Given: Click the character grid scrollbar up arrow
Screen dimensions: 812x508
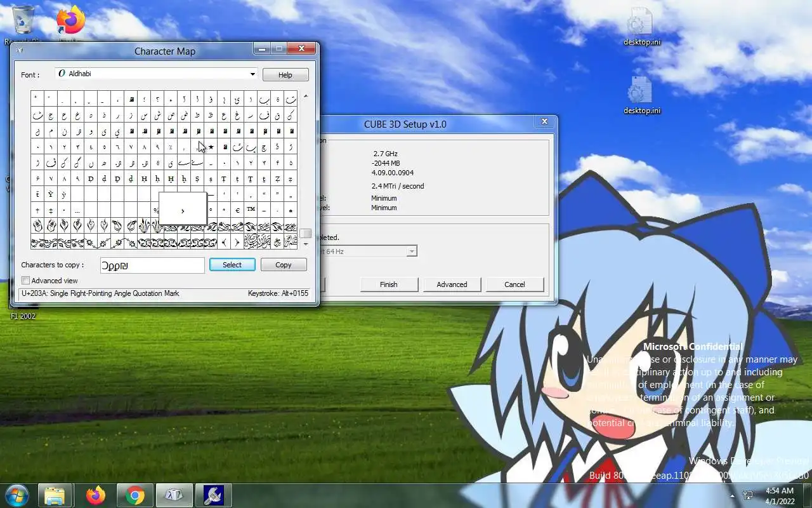Looking at the screenshot, I should [x=306, y=96].
